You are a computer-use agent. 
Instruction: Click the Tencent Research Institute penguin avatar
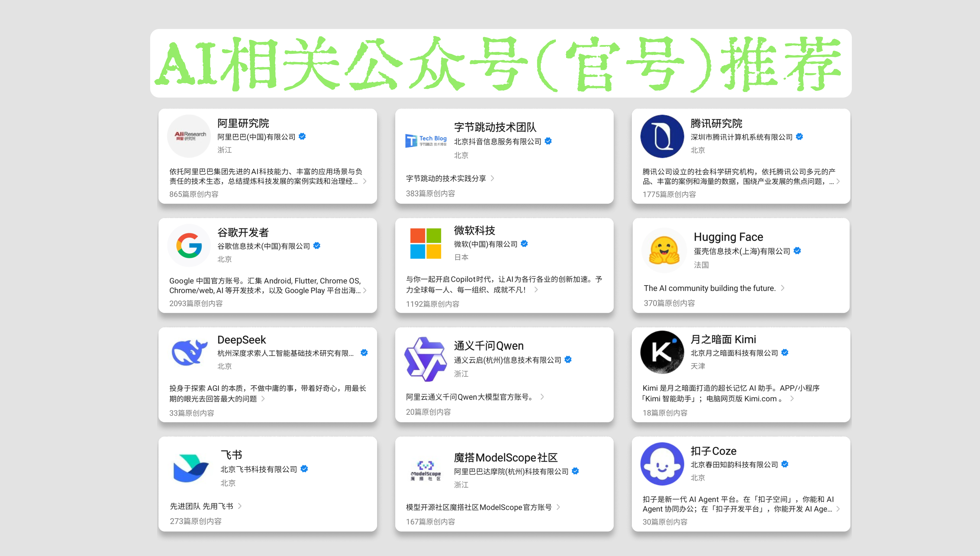click(x=662, y=136)
